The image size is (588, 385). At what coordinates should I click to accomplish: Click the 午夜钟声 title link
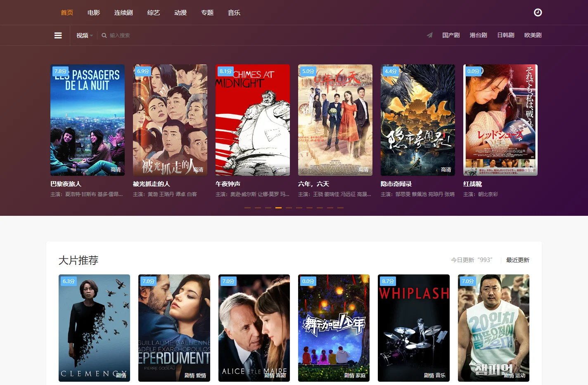click(x=228, y=184)
